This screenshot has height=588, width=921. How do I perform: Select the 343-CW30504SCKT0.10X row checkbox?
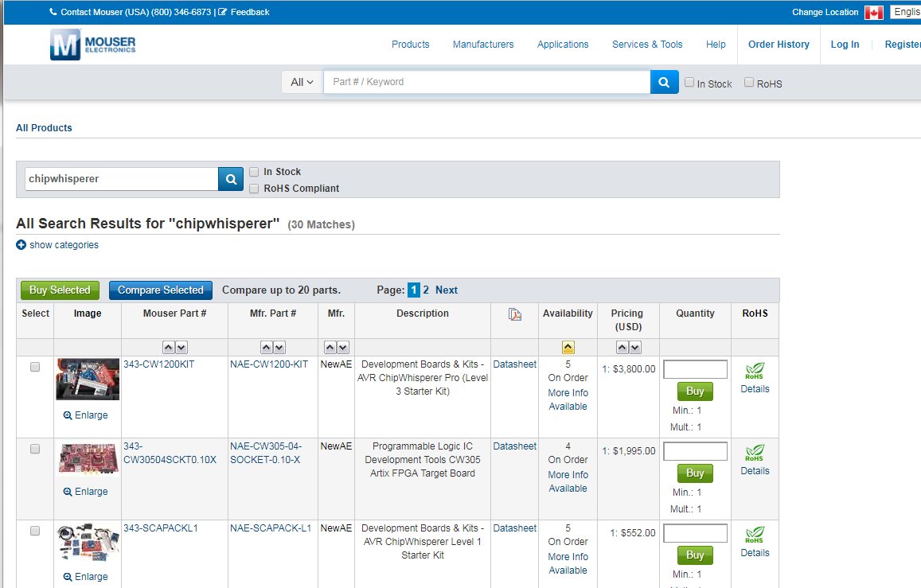[x=35, y=449]
